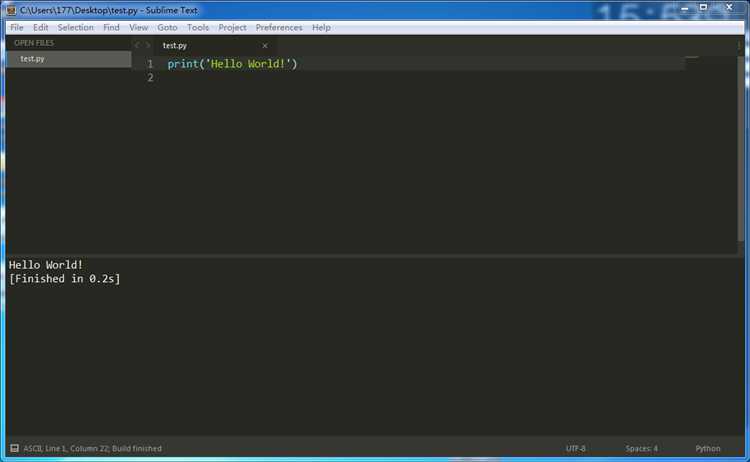
Task: Select test.py in Open Files sidebar
Action: [x=32, y=59]
